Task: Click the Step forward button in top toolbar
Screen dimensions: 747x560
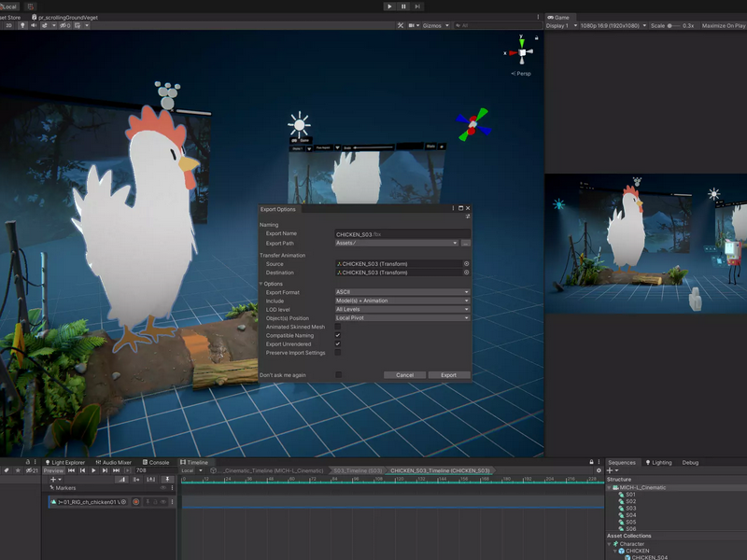Action: 417,7
